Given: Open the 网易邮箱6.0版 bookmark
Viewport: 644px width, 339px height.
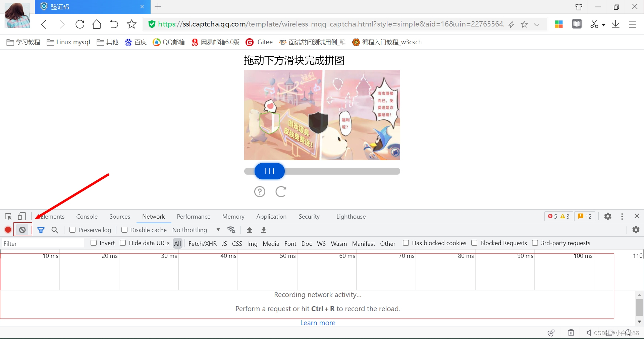Looking at the screenshot, I should pos(216,42).
